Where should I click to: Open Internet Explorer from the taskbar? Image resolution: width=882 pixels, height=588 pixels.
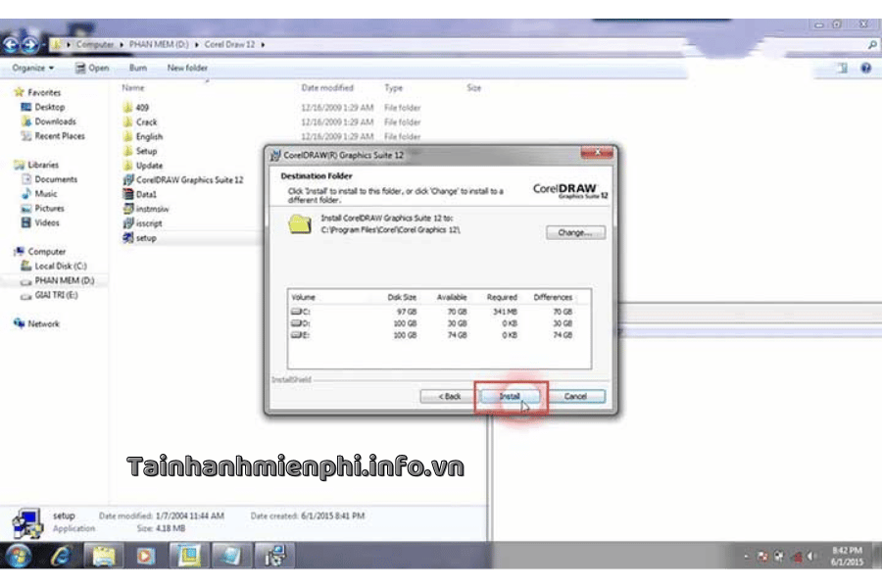(x=60, y=556)
